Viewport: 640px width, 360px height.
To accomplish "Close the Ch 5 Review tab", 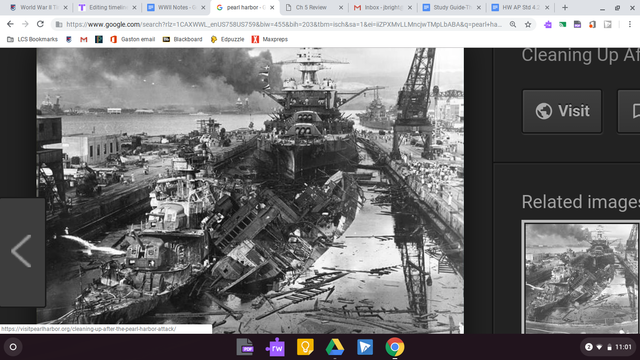I will tap(341, 7).
